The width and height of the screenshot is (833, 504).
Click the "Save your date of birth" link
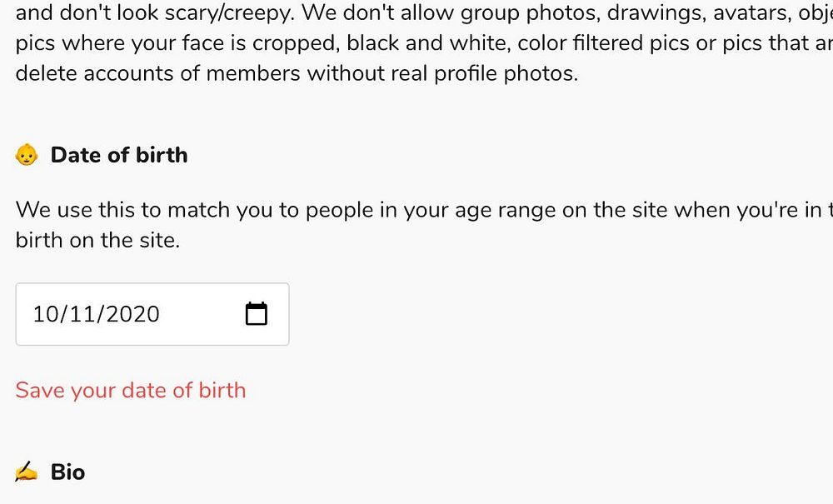pos(131,390)
